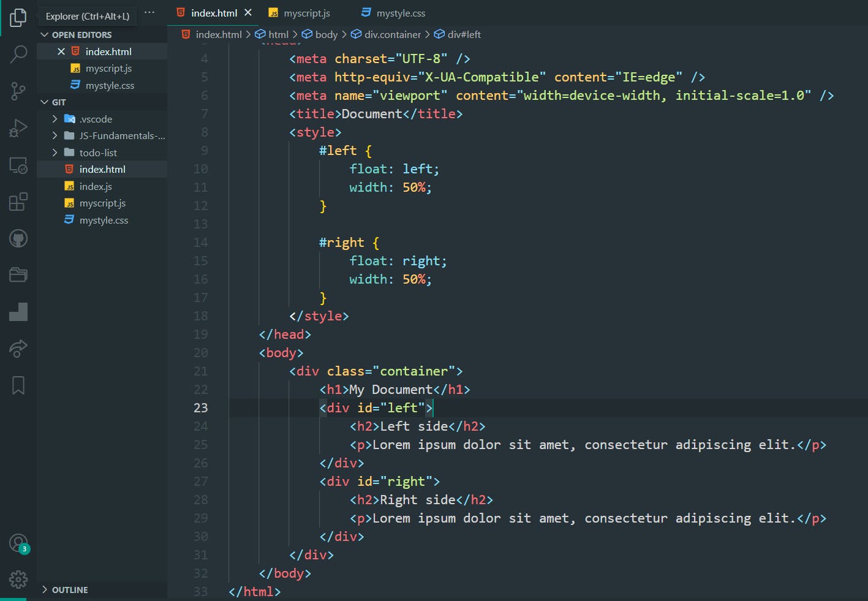Image resolution: width=868 pixels, height=601 pixels.
Task: Open the Remote Explorer icon
Action: tap(18, 165)
